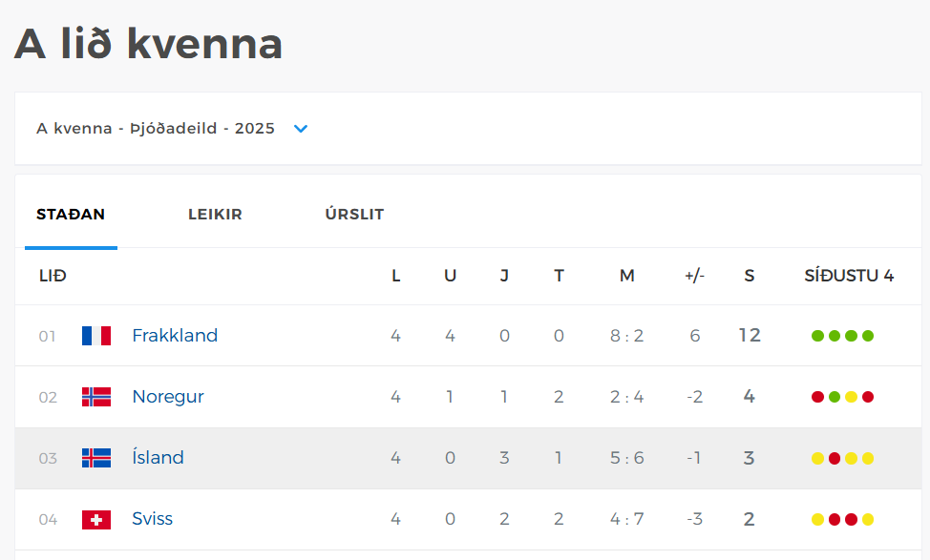
Task: Open the Noregur team link
Action: click(x=168, y=397)
